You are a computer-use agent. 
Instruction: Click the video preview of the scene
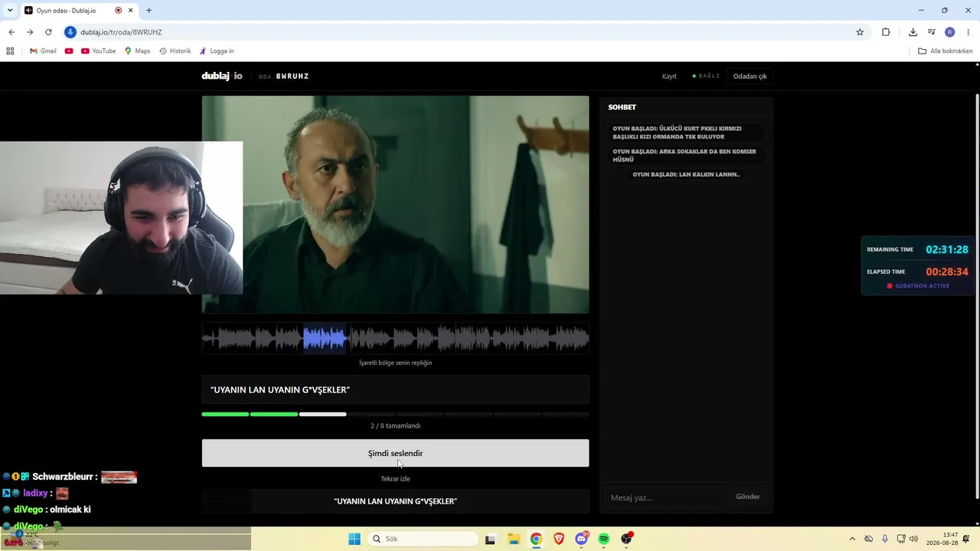[395, 204]
